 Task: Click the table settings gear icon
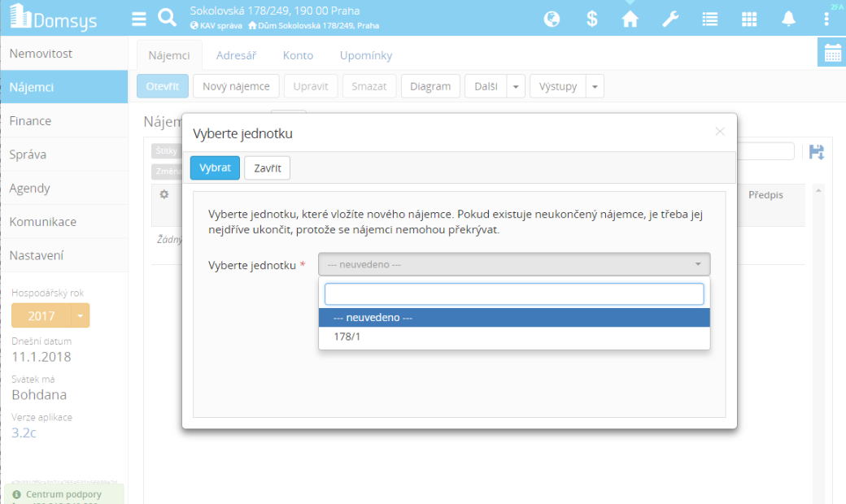point(164,194)
